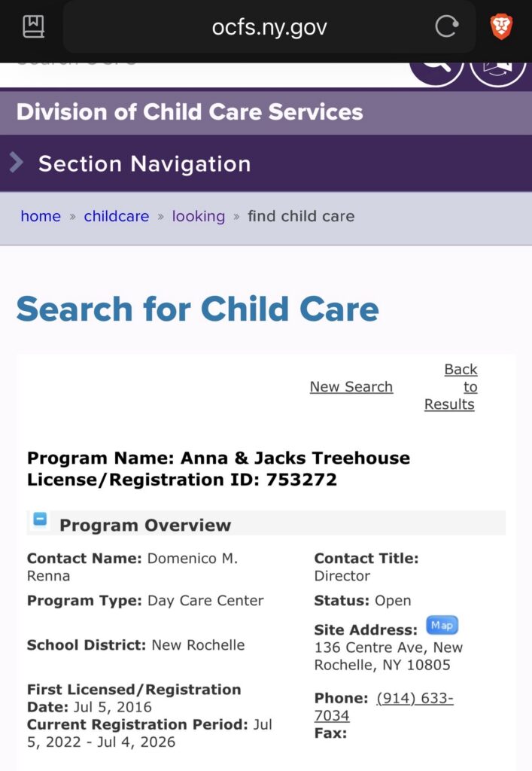Click the Program Overview section header

coord(145,525)
